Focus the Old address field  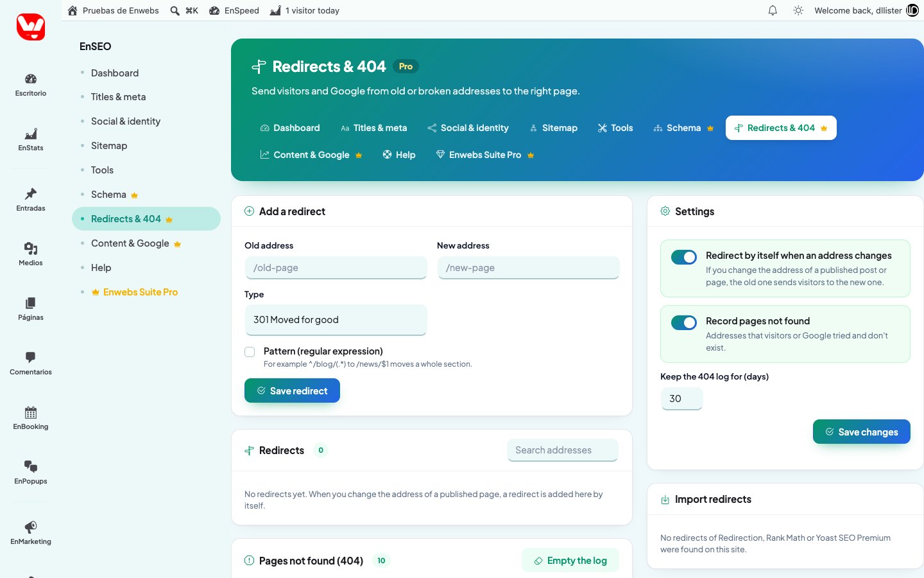336,268
